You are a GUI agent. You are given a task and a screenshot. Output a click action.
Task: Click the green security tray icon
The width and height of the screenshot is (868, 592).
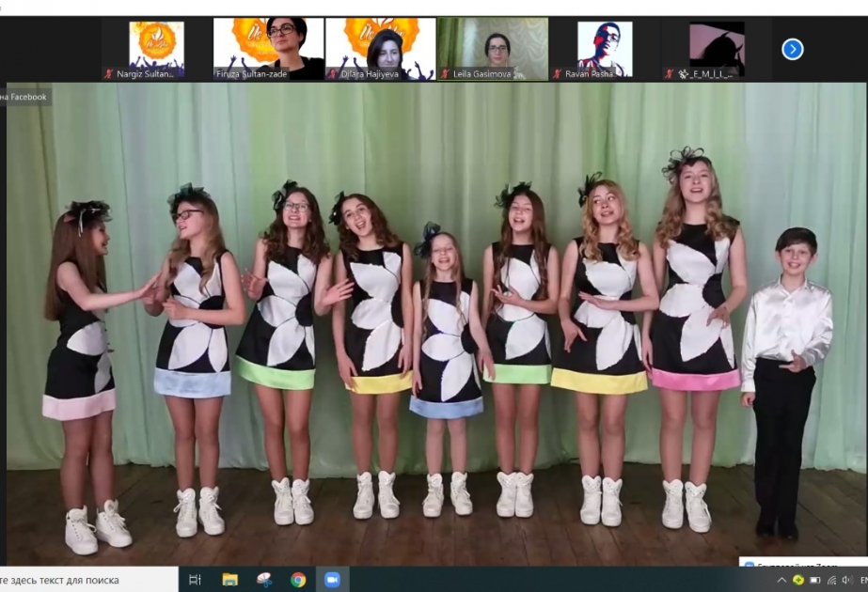(x=798, y=580)
